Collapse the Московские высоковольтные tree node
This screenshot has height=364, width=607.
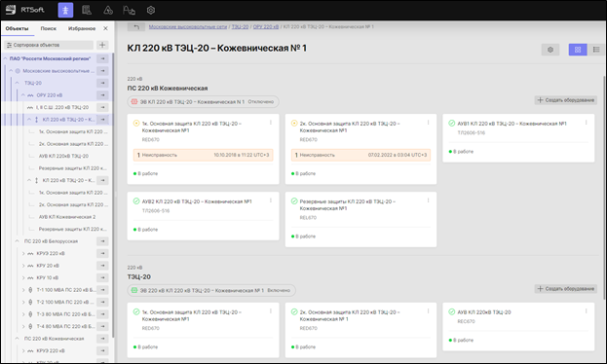[11, 71]
